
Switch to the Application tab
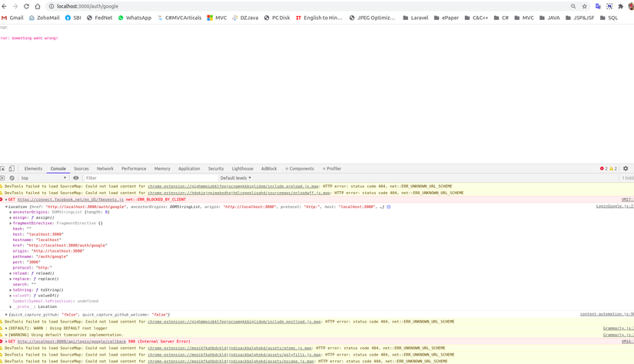[189, 168]
